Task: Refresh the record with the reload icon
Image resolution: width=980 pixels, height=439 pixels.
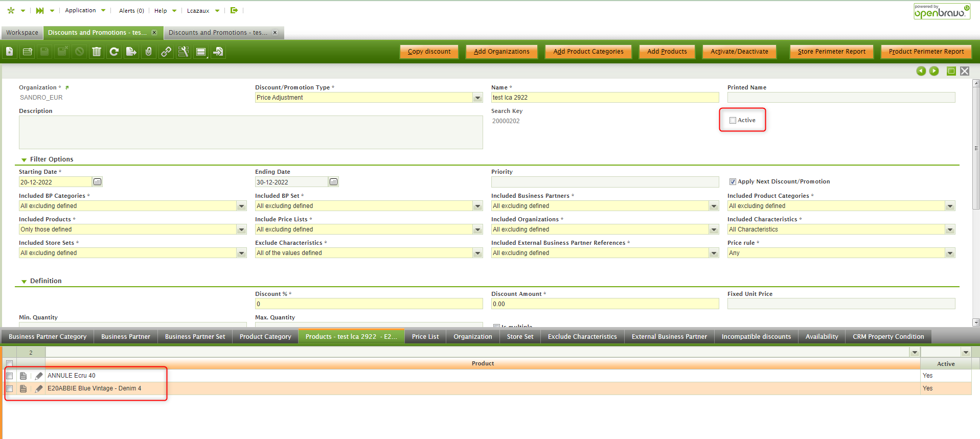Action: [114, 52]
